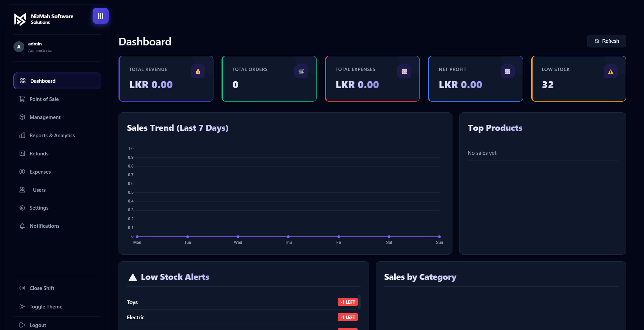Open Point of Sale page
Screen dimensions: 644x330
tap(44, 99)
